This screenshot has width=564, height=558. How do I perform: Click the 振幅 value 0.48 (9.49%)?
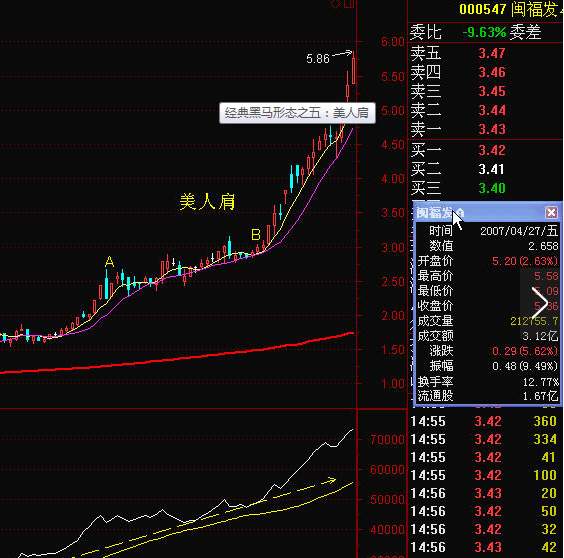click(525, 366)
